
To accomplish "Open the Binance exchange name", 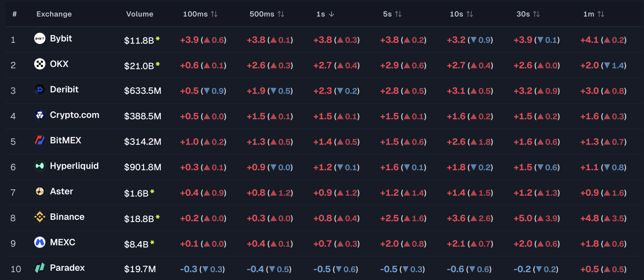I will pyautogui.click(x=67, y=217).
